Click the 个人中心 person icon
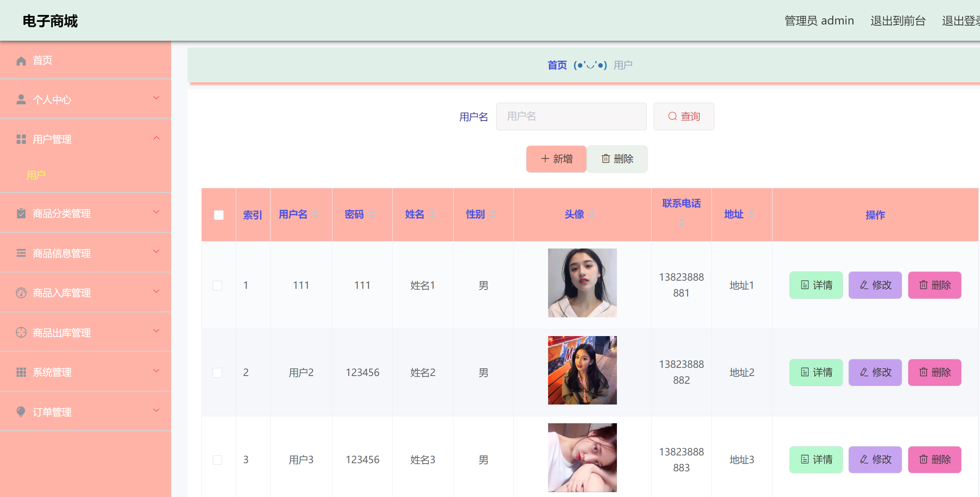Screen dimensions: 980x497 point(21,99)
